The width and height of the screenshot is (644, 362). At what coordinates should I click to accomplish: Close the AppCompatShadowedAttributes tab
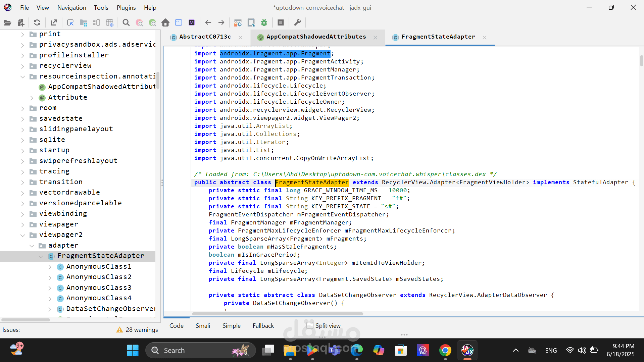pos(375,38)
